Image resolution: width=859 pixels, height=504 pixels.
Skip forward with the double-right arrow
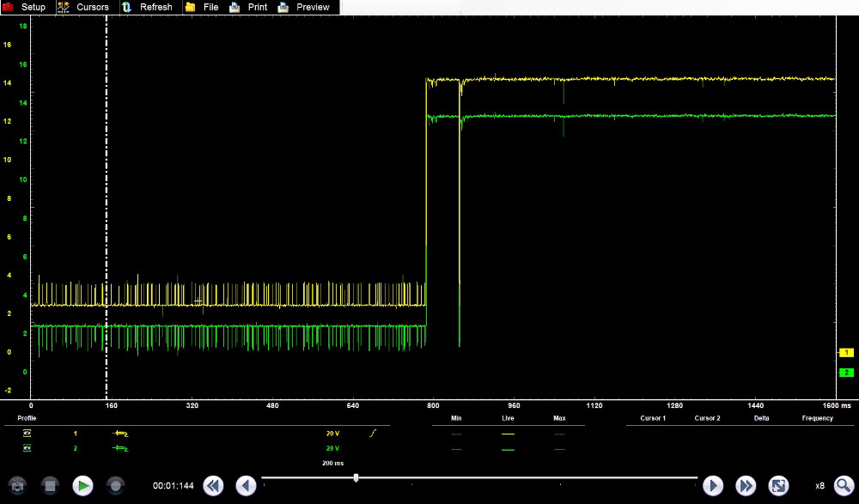point(746,486)
